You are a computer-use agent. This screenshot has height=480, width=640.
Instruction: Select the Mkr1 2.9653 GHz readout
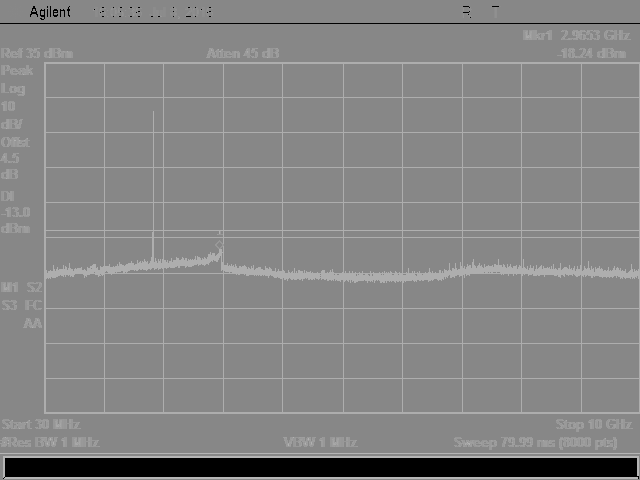coord(576,36)
